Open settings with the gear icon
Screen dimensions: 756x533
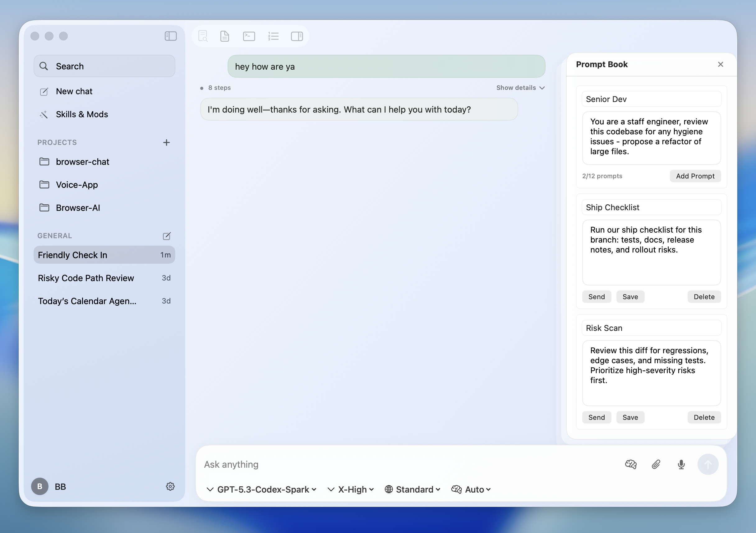tap(170, 487)
